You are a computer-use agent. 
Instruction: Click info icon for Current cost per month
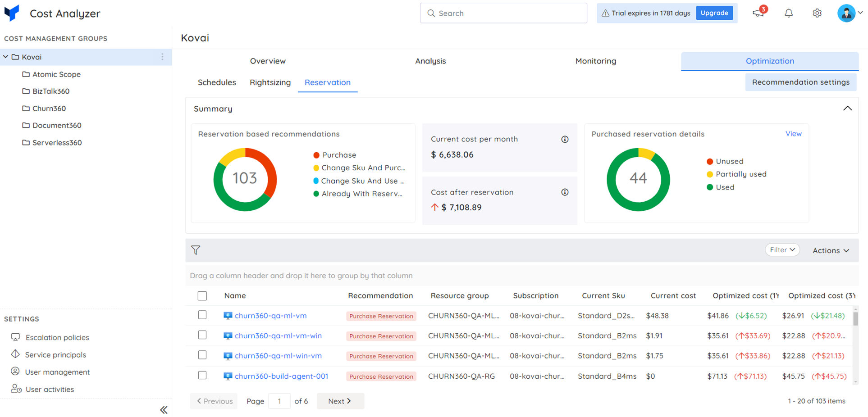pos(565,139)
